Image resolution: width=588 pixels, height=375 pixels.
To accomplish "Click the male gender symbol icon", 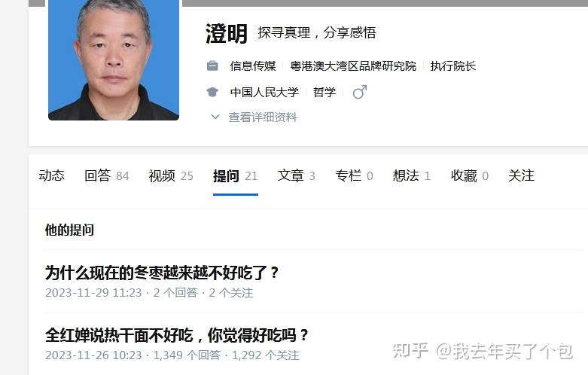I will click(360, 92).
